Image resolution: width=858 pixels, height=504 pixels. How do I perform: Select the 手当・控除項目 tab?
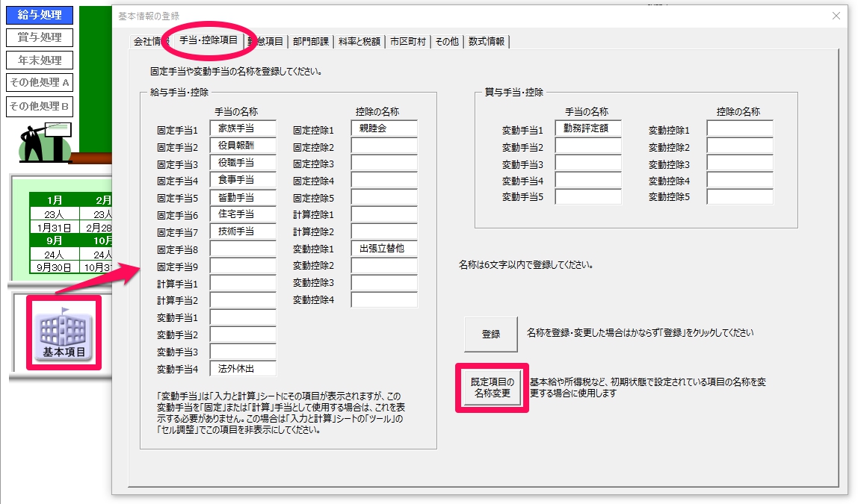click(209, 40)
